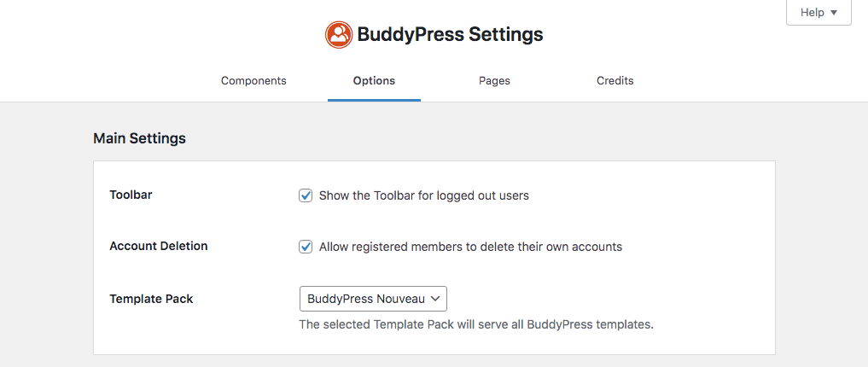Go to the Credits tab

(615, 81)
